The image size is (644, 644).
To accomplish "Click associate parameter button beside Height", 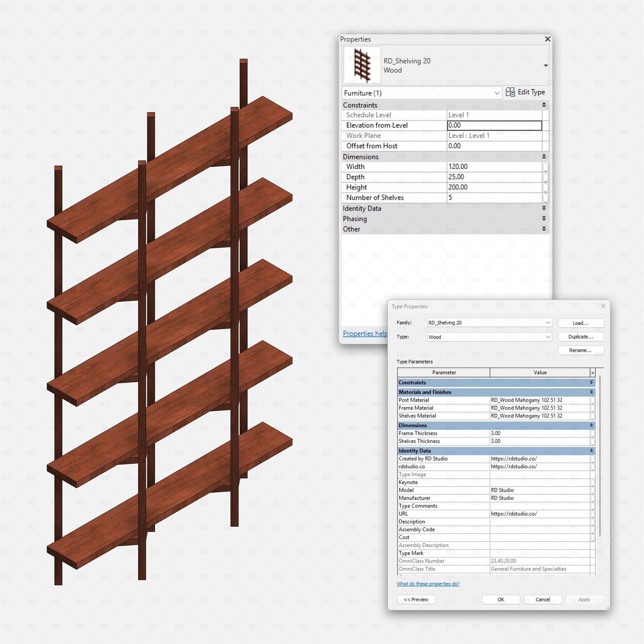I will (545, 187).
